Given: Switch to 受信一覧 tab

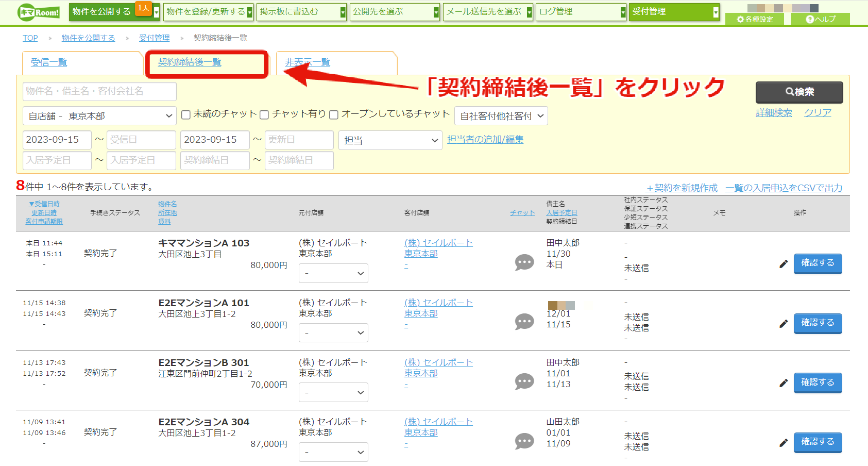Looking at the screenshot, I should [x=49, y=62].
